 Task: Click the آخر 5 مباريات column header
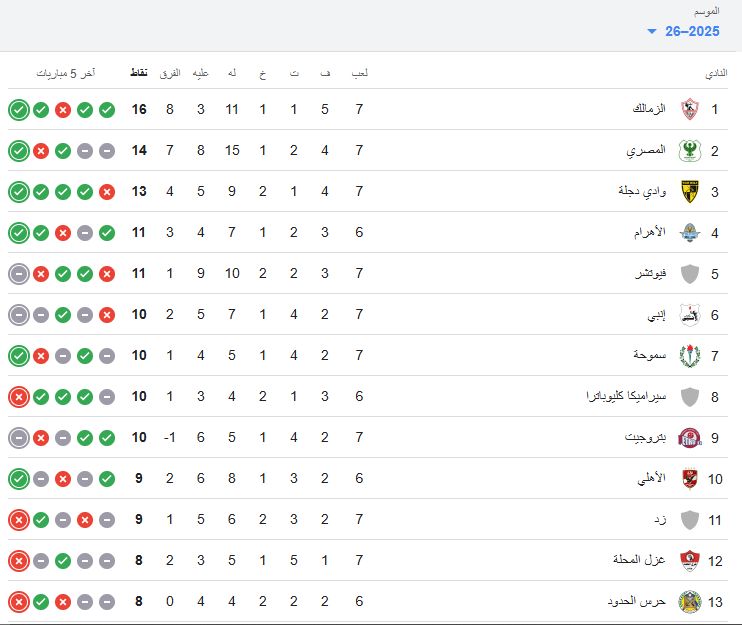pos(66,73)
